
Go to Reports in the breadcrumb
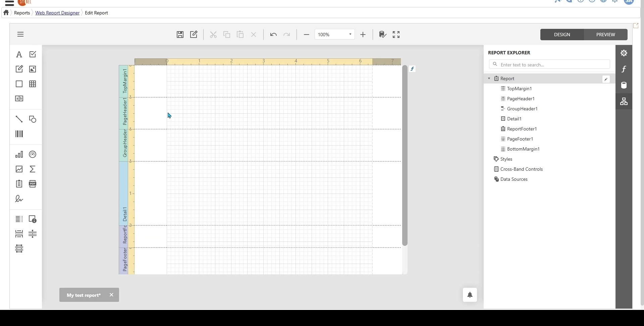pyautogui.click(x=22, y=13)
